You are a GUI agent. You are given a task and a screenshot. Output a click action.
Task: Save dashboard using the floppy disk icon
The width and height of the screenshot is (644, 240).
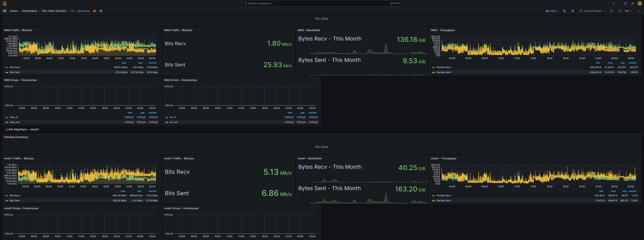point(564,11)
